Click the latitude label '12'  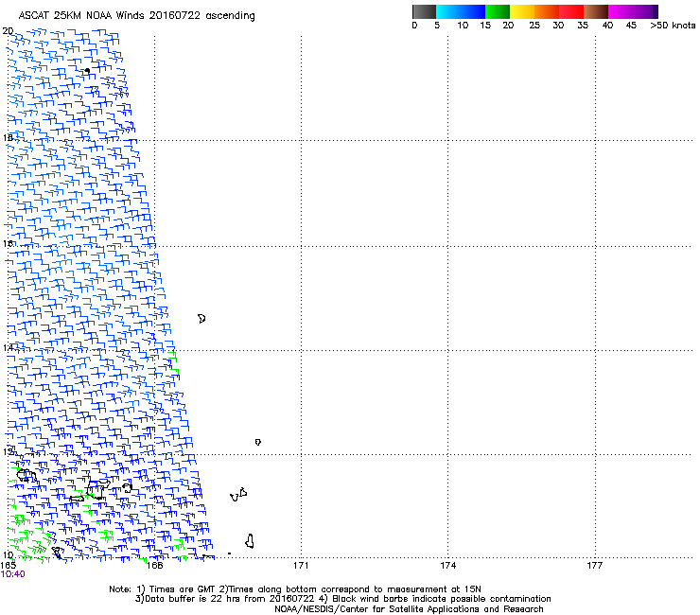tap(8, 451)
